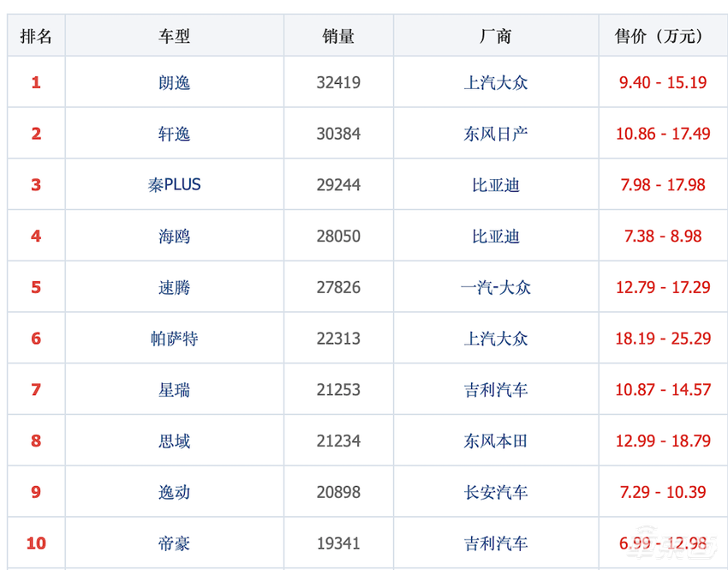Open the 帕萨特 model page
This screenshot has height=570, width=728.
[x=174, y=338]
